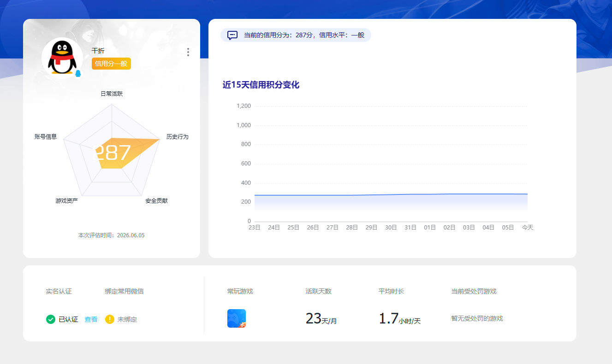Click the 01日 date on chart axis
The height and width of the screenshot is (364, 612).
pos(430,228)
